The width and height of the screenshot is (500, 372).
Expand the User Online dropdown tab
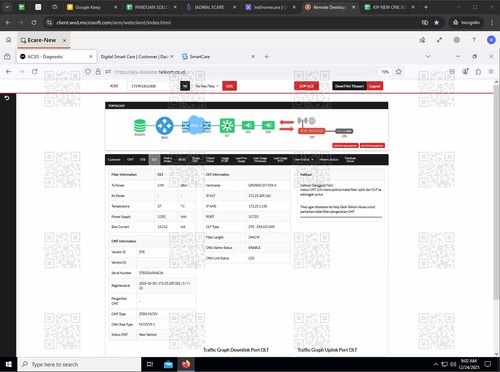(x=303, y=160)
